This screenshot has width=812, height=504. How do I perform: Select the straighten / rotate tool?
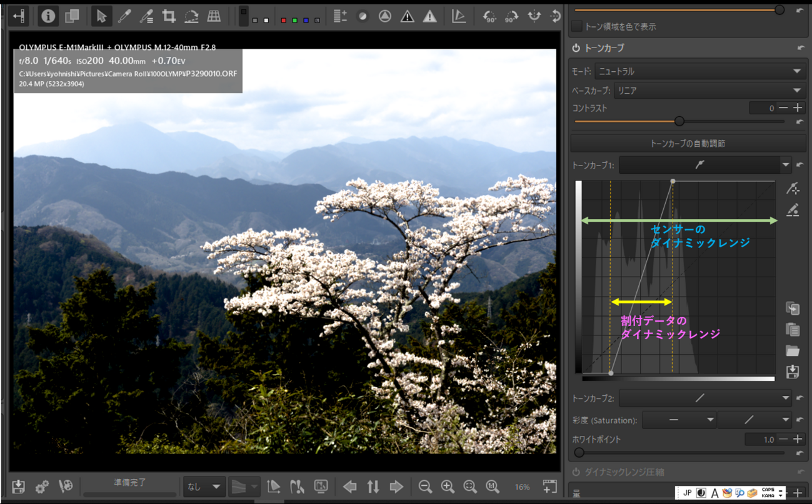pos(191,17)
